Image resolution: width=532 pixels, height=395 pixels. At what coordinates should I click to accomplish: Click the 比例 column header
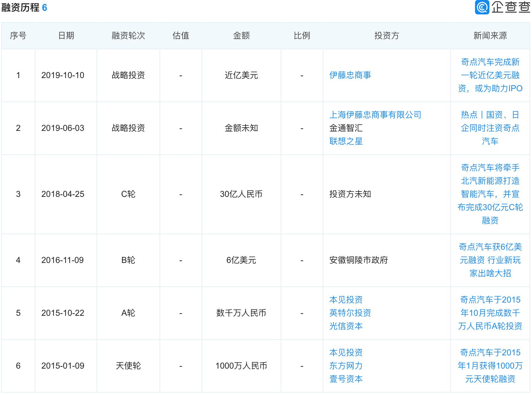(302, 36)
